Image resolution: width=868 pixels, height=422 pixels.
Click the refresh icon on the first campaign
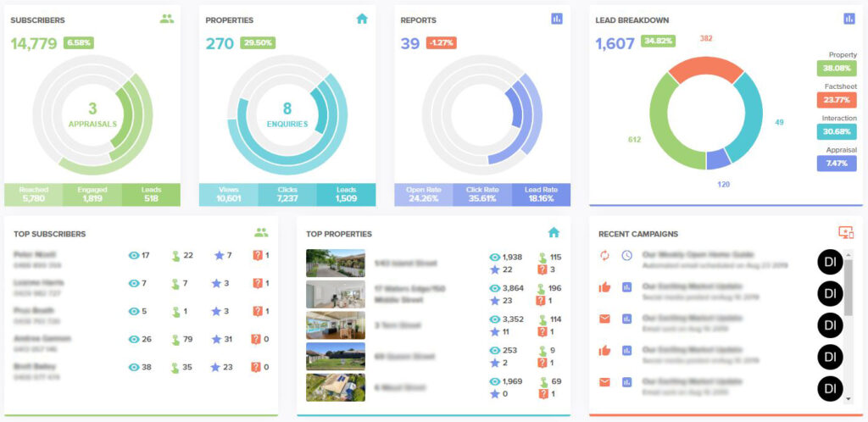click(604, 256)
